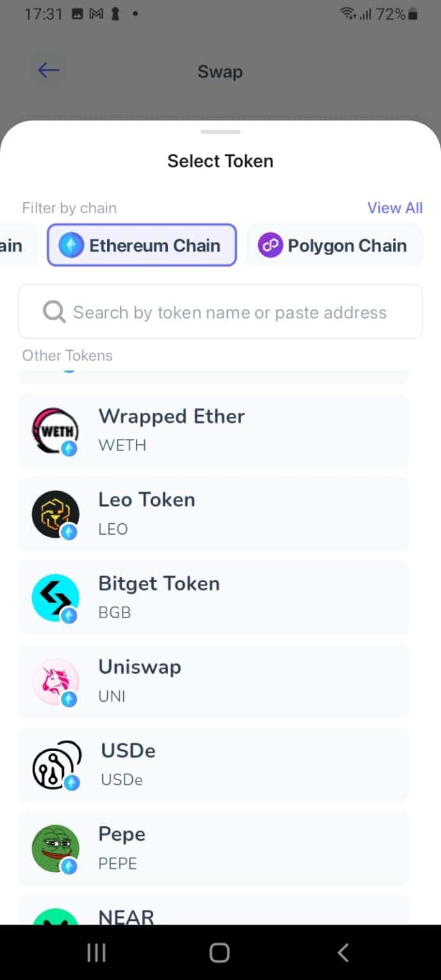Collapse the Select Token sheet via drag handle

(220, 132)
